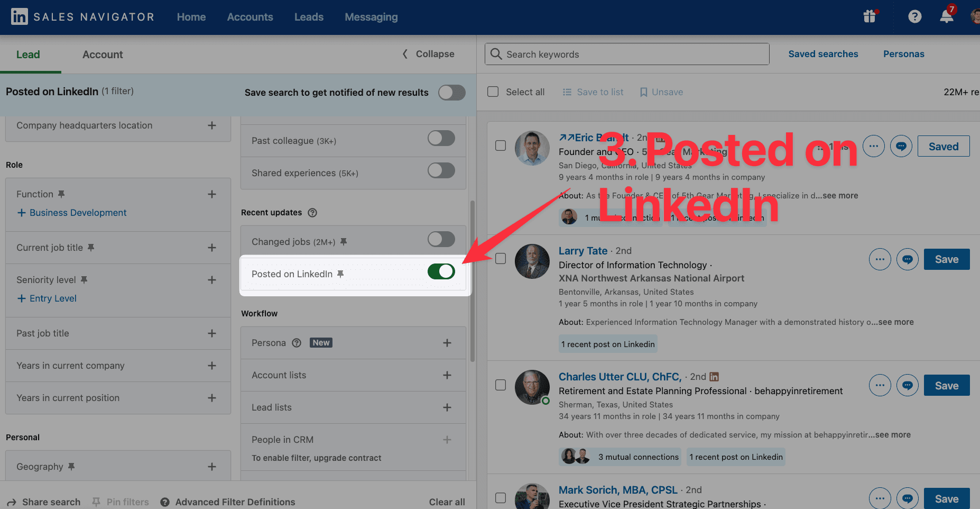Click the search magnifier icon

coord(496,54)
